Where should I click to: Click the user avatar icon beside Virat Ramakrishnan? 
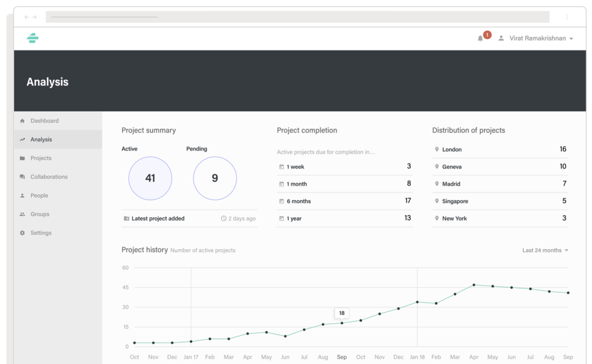point(501,38)
